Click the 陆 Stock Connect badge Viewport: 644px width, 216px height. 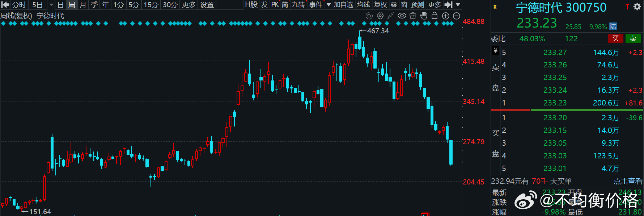pyautogui.click(x=613, y=26)
